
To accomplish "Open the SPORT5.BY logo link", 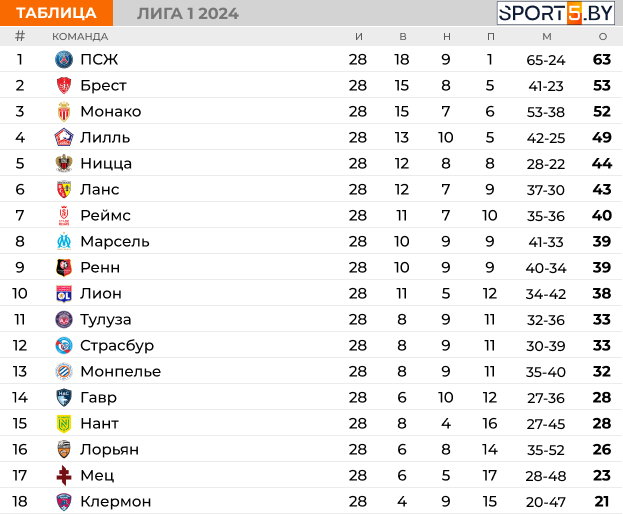I will [x=556, y=13].
